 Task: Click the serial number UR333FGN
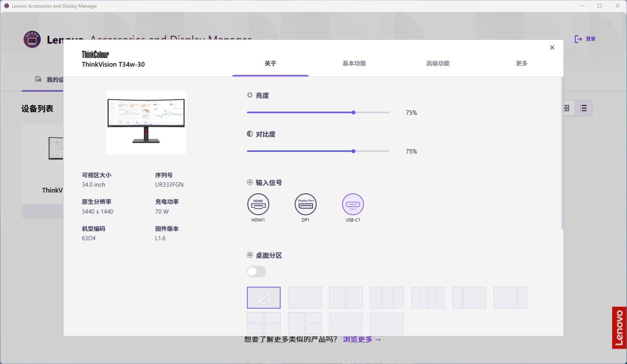169,185
